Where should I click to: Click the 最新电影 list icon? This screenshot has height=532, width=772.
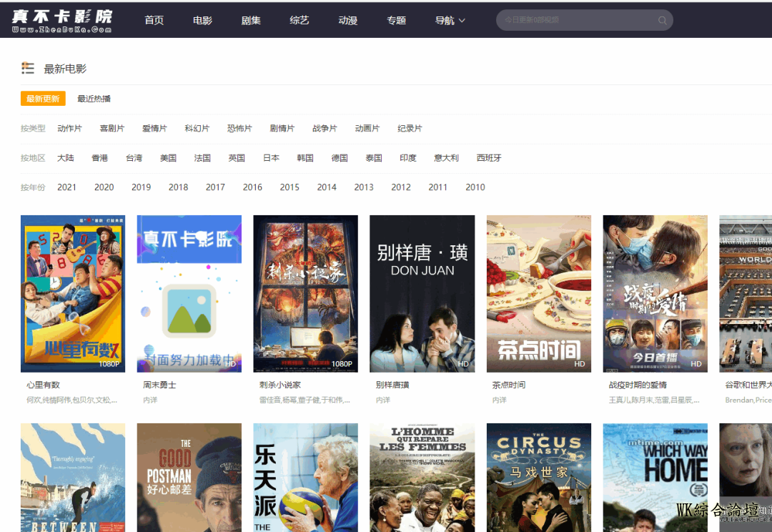coord(28,68)
